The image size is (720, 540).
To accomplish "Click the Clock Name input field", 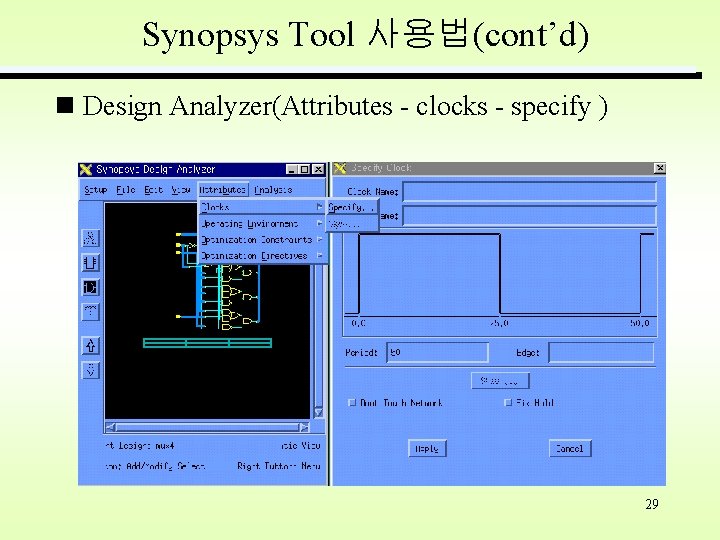I will pyautogui.click(x=529, y=191).
